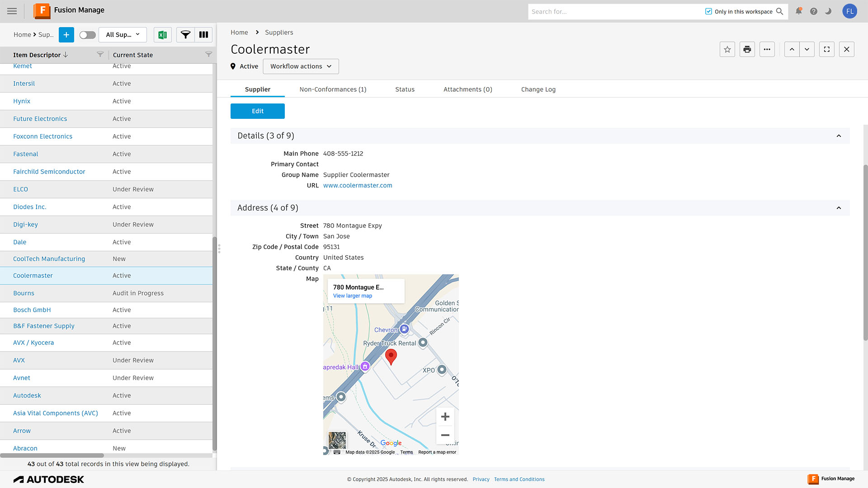Viewport: 868px width, 488px height.
Task: Open notifications bell icon
Action: [x=798, y=11]
